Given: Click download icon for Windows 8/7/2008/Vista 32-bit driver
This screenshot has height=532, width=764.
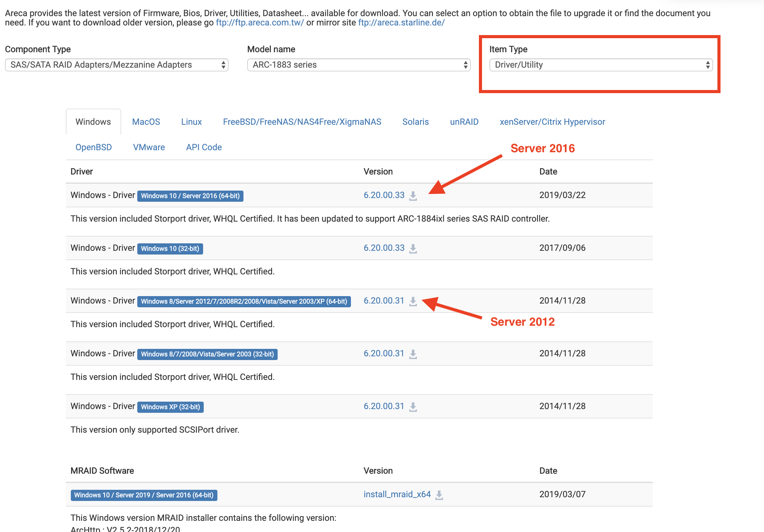Looking at the screenshot, I should click(x=413, y=354).
